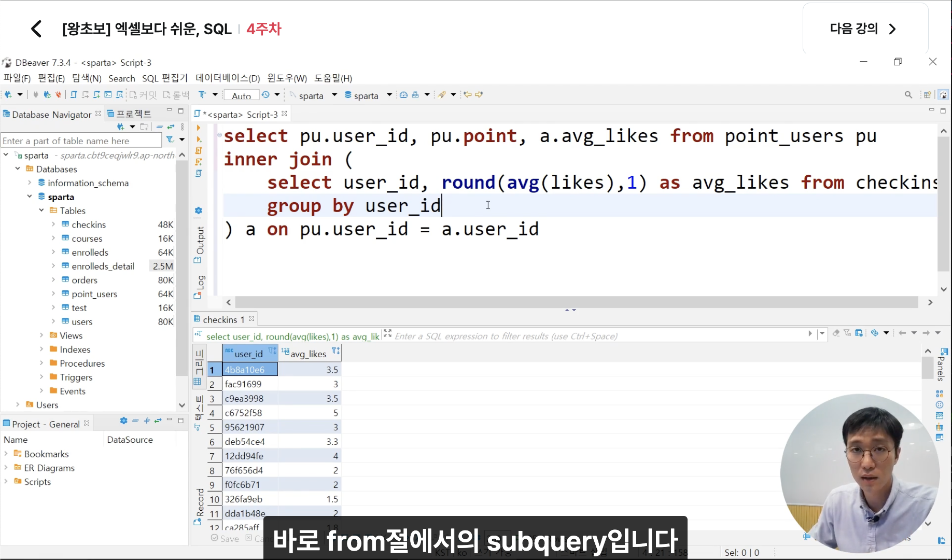Screen dimensions: 952x560
Task: Open the SQL 편집기 menu
Action: click(165, 78)
